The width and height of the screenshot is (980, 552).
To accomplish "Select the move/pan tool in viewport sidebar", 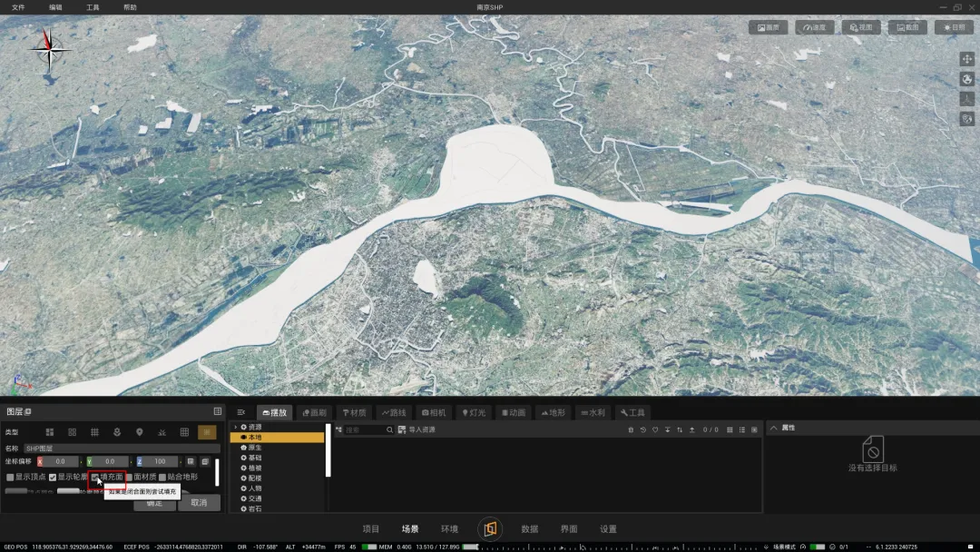I will pos(966,59).
